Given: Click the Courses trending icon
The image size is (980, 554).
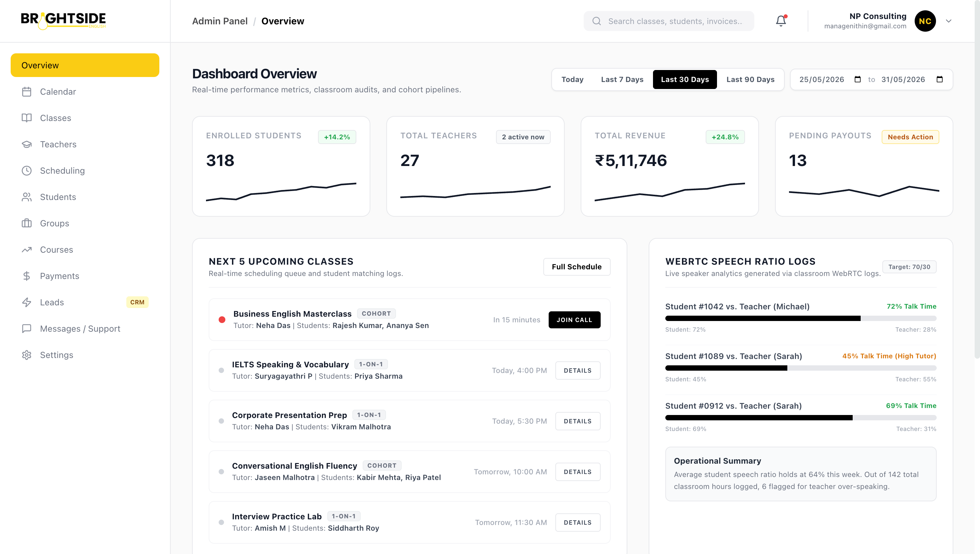Looking at the screenshot, I should pos(27,250).
